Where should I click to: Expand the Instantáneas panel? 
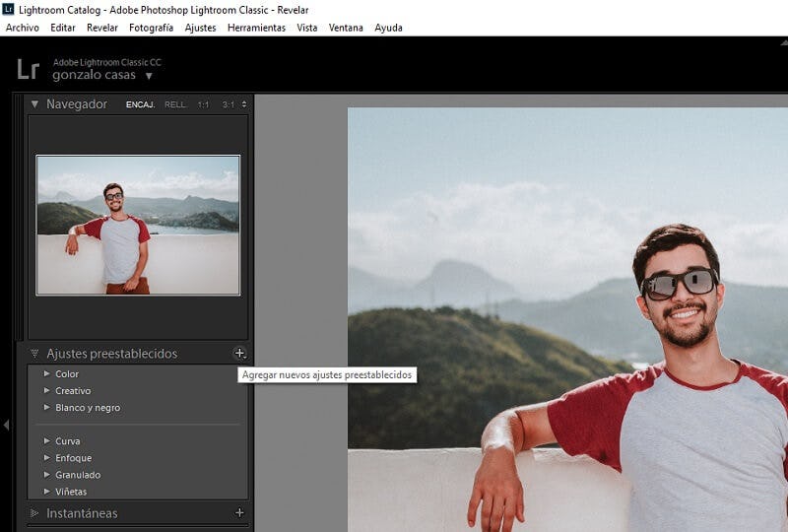[x=34, y=513]
